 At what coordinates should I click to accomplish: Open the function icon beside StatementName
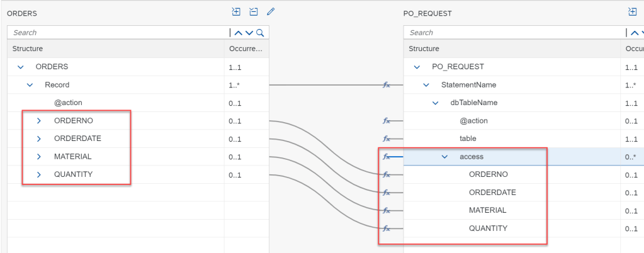click(x=387, y=85)
